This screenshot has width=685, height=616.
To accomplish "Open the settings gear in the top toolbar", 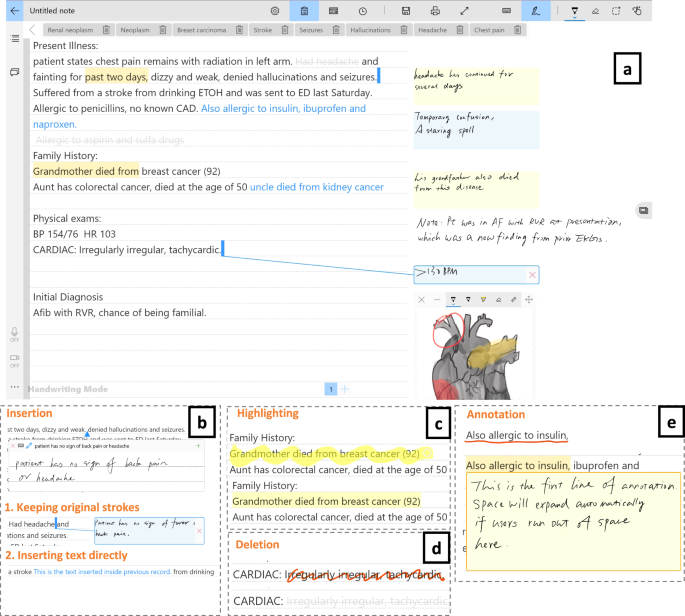I will click(x=275, y=10).
